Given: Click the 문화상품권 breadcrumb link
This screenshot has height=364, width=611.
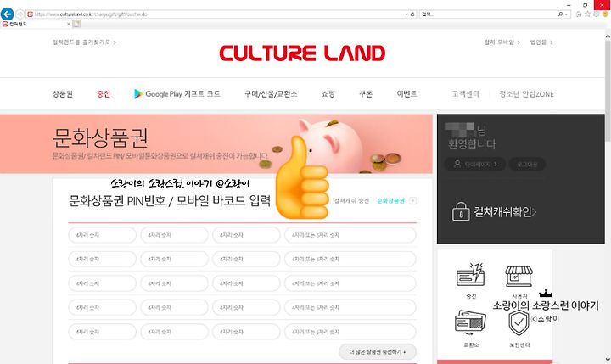Looking at the screenshot, I should coord(390,201).
